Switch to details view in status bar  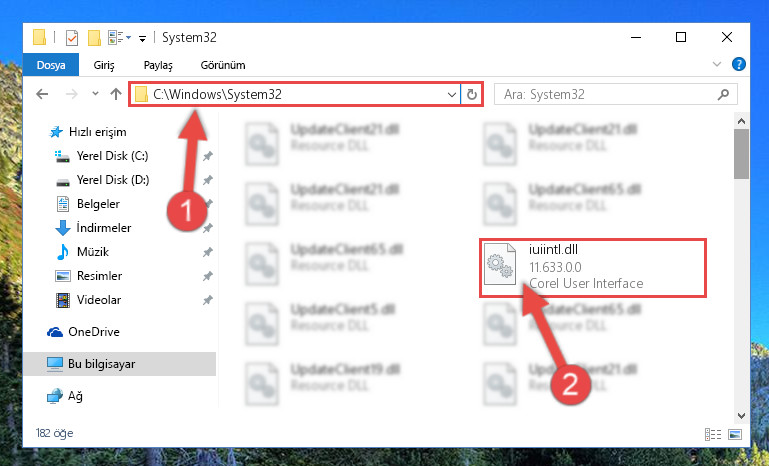click(713, 434)
